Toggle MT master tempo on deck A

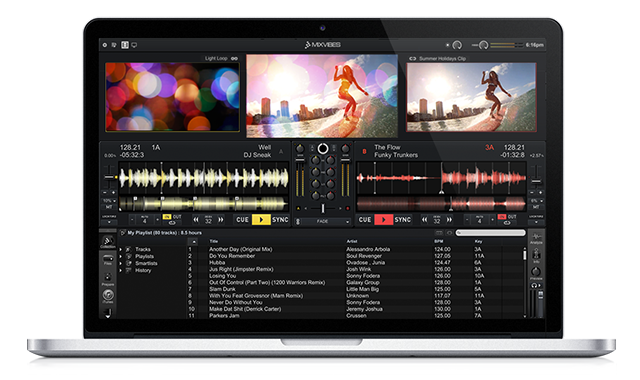click(109, 207)
